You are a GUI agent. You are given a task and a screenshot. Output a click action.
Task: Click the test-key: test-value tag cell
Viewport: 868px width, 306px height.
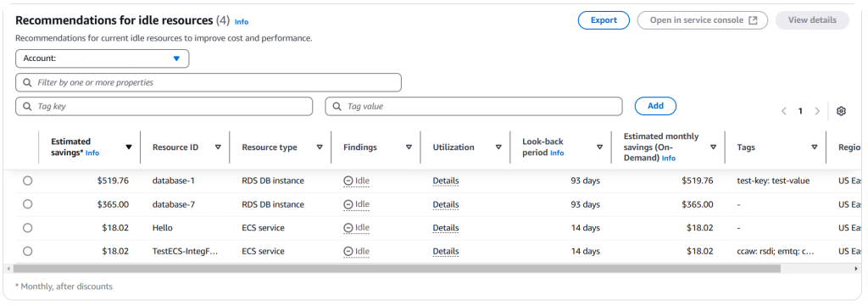tap(773, 181)
